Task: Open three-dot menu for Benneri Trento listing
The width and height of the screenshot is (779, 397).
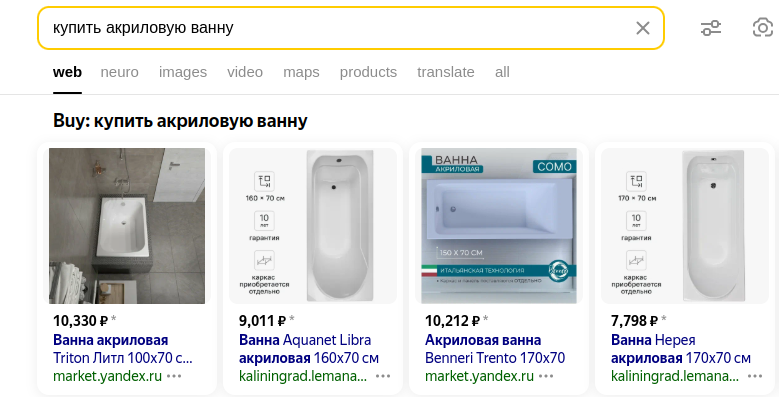Action: pos(546,376)
